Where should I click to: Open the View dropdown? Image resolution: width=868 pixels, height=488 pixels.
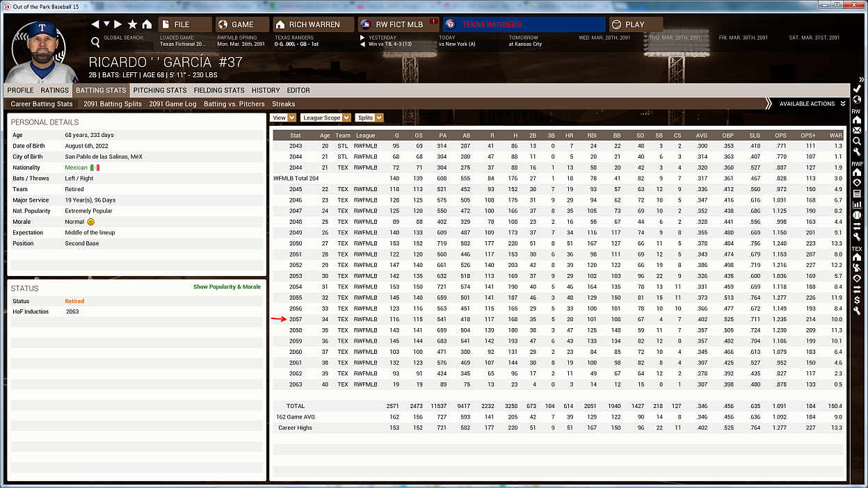[x=283, y=117]
